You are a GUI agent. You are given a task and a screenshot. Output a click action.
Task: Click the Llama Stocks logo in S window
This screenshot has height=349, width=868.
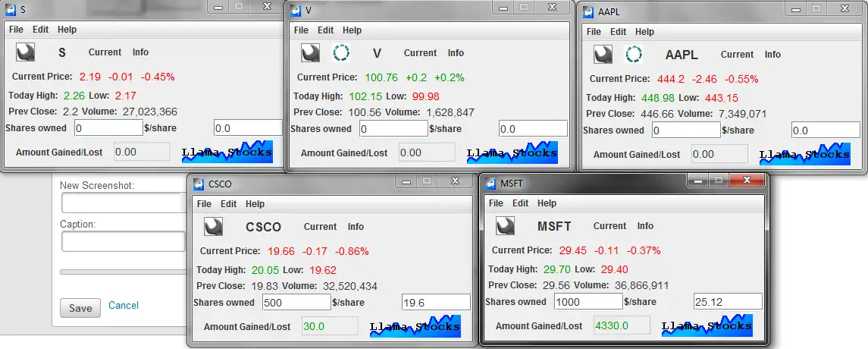click(227, 152)
